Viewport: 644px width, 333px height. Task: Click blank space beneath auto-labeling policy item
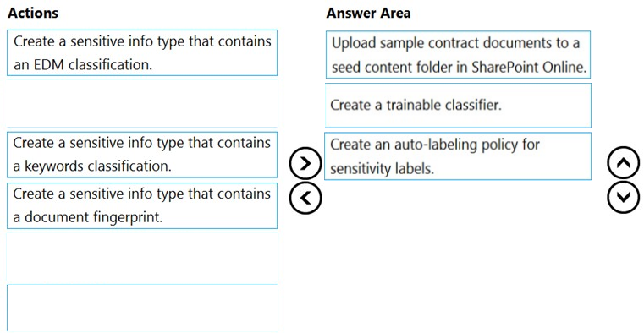[x=458, y=246]
